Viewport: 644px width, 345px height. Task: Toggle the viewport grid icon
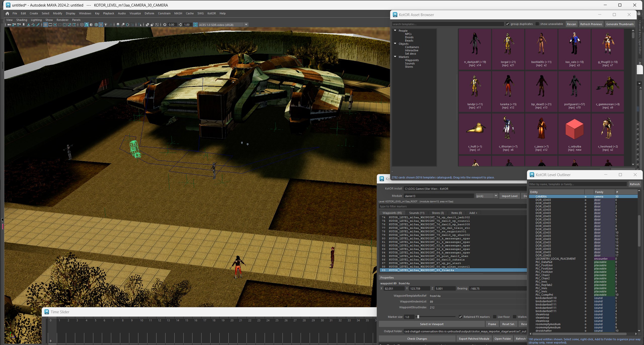46,25
